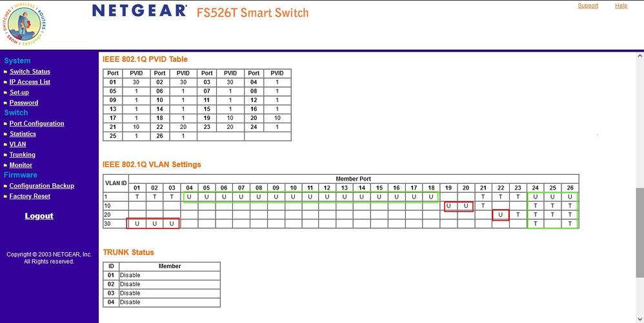Viewport: 644px width, 323px height.
Task: Open the Trunking page
Action: 23,155
